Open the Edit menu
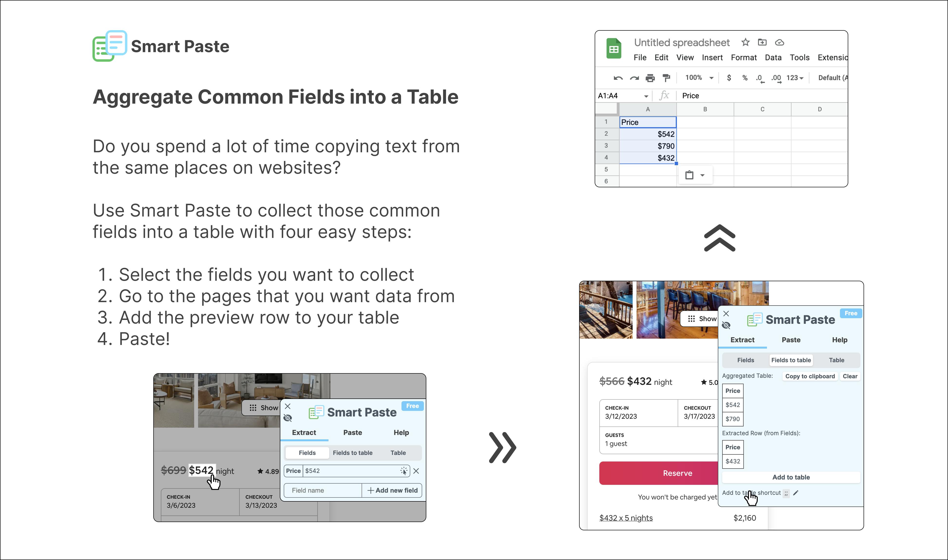 tap(661, 58)
